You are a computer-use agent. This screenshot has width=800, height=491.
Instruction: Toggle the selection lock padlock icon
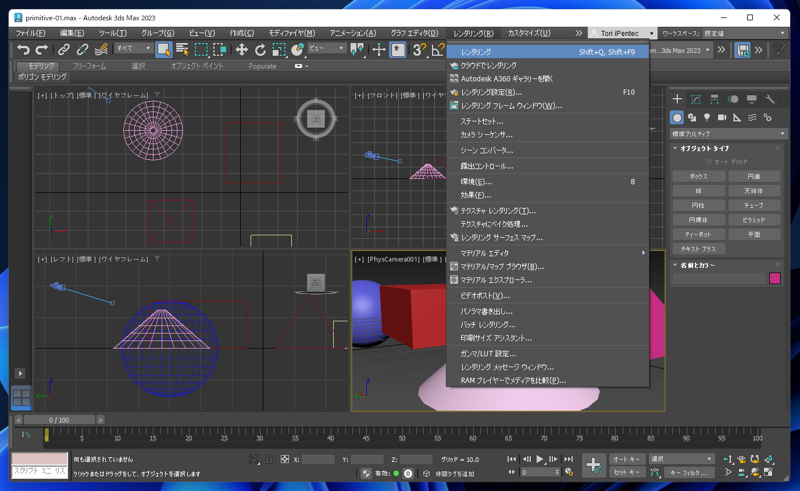[269, 459]
